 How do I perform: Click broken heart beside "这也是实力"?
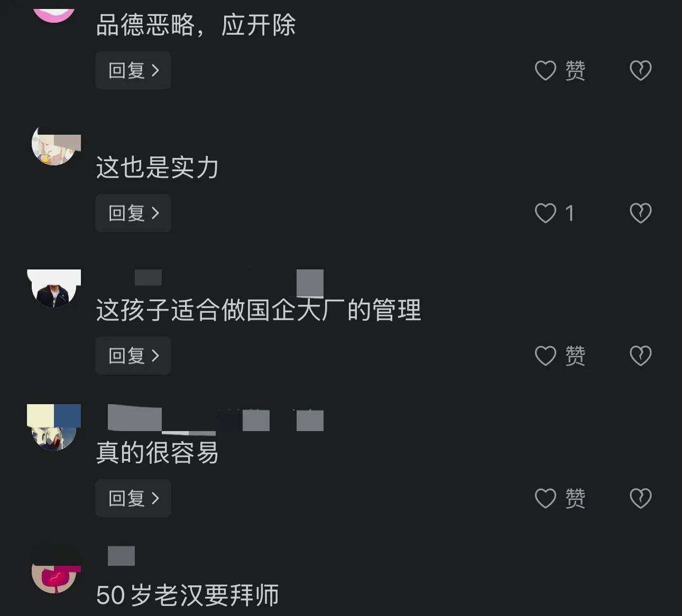tap(640, 213)
